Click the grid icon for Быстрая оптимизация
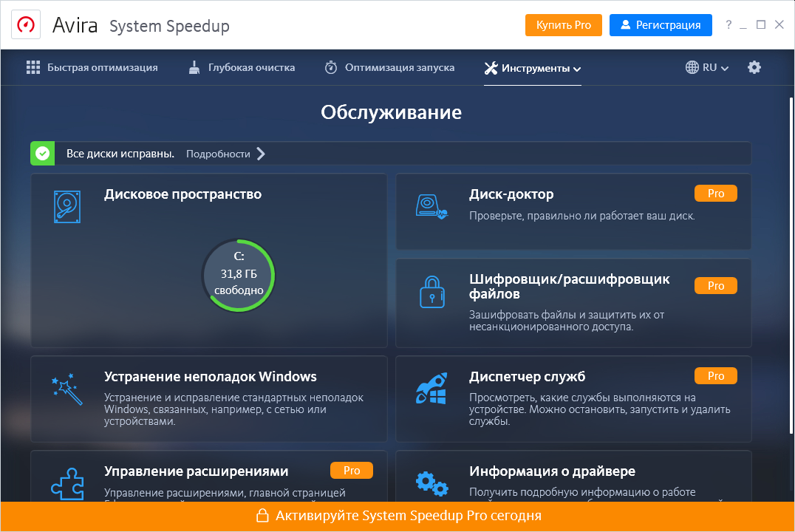Image resolution: width=795 pixels, height=532 pixels. [33, 67]
